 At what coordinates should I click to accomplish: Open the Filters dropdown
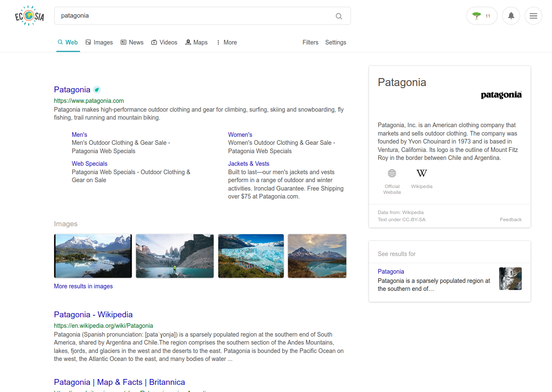coord(310,42)
